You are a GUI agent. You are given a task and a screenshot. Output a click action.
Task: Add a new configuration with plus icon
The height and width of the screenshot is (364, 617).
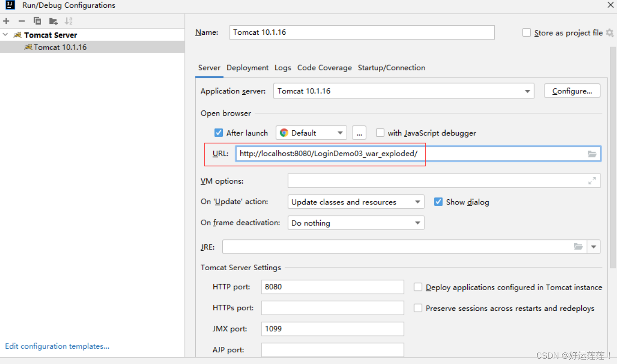coord(6,21)
